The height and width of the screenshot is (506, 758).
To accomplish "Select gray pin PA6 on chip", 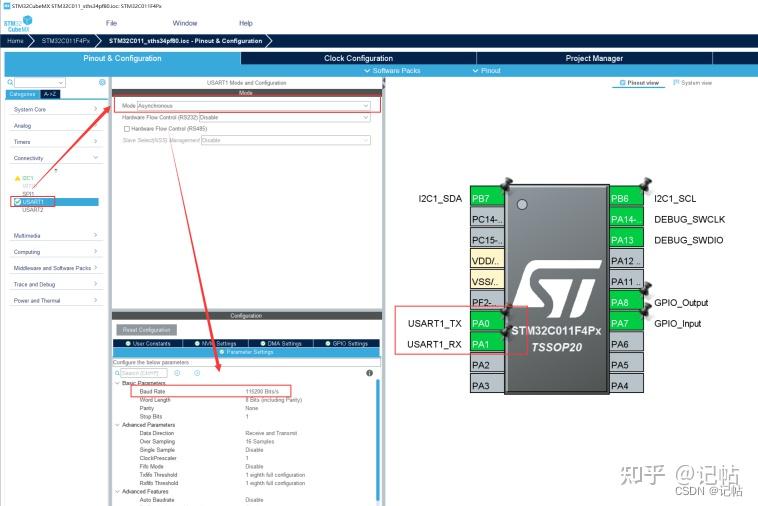I will point(627,344).
